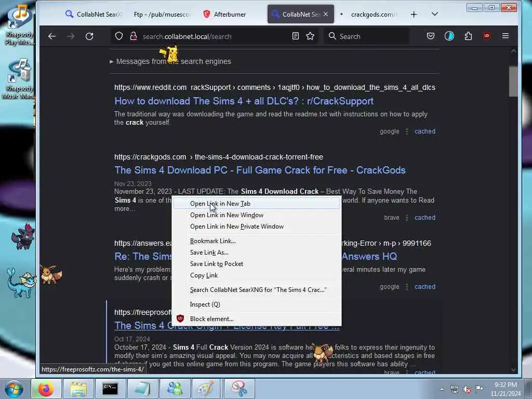Click the Action Center flag tray icon
This screenshot has height=399, width=532.
479,389
